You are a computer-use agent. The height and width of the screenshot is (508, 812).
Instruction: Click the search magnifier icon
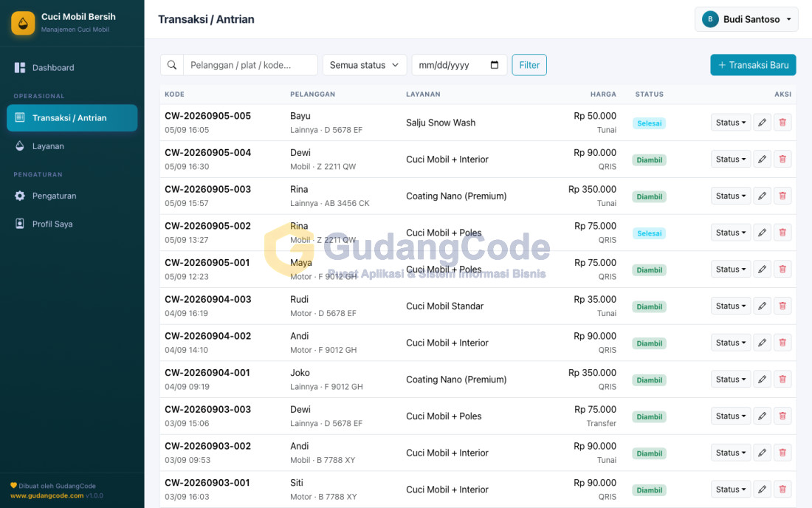pyautogui.click(x=172, y=65)
